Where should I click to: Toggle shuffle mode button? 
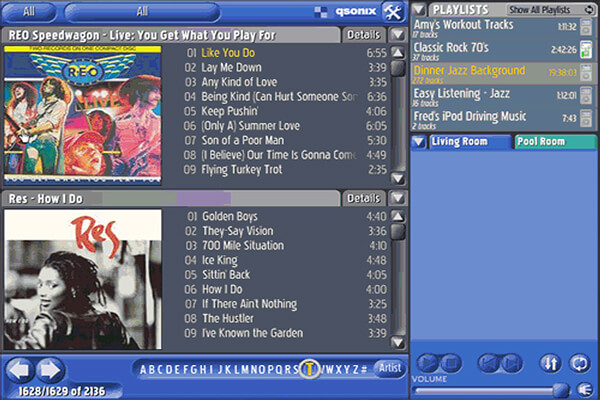(551, 363)
